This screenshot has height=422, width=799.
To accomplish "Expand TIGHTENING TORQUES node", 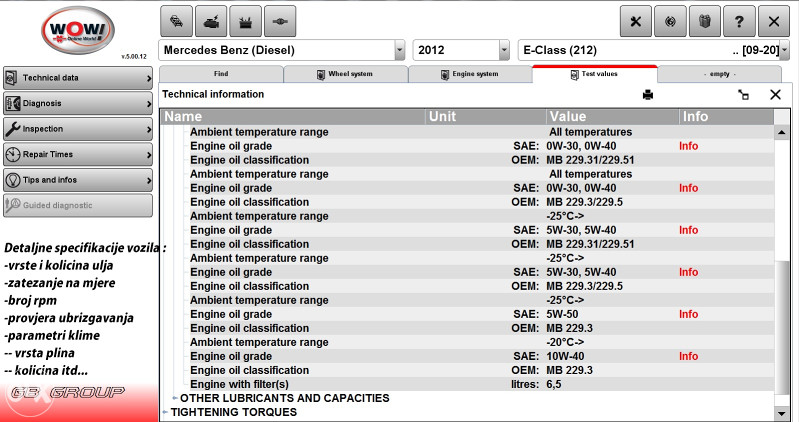I will click(165, 412).
